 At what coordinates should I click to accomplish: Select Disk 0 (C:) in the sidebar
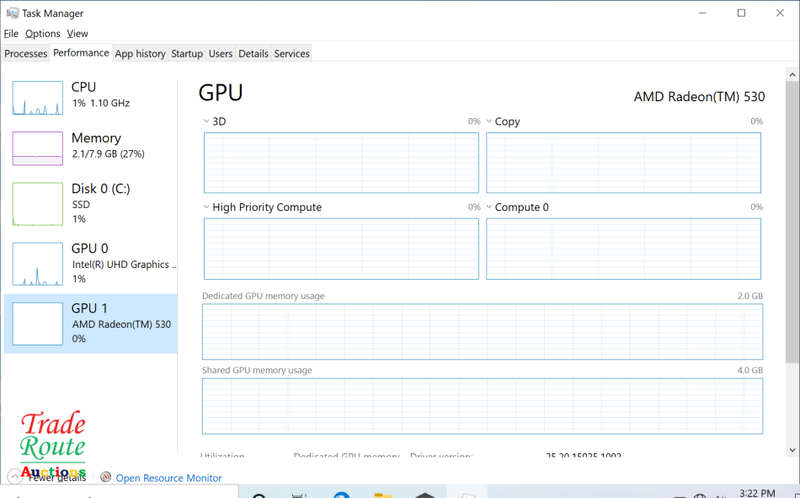[x=91, y=204]
